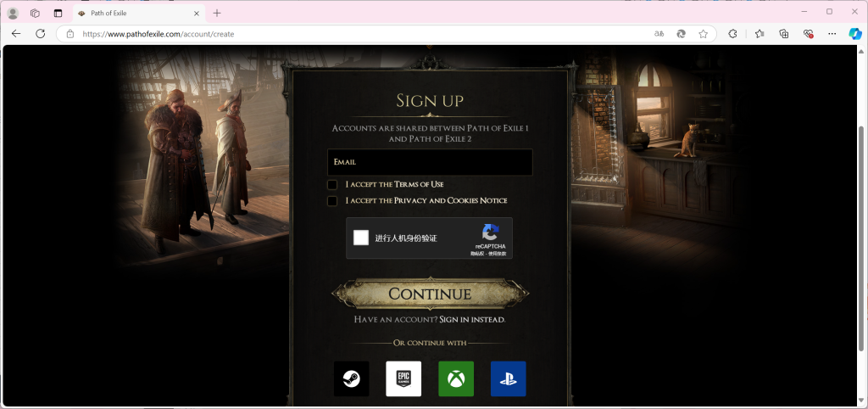Continue with Steam

352,379
